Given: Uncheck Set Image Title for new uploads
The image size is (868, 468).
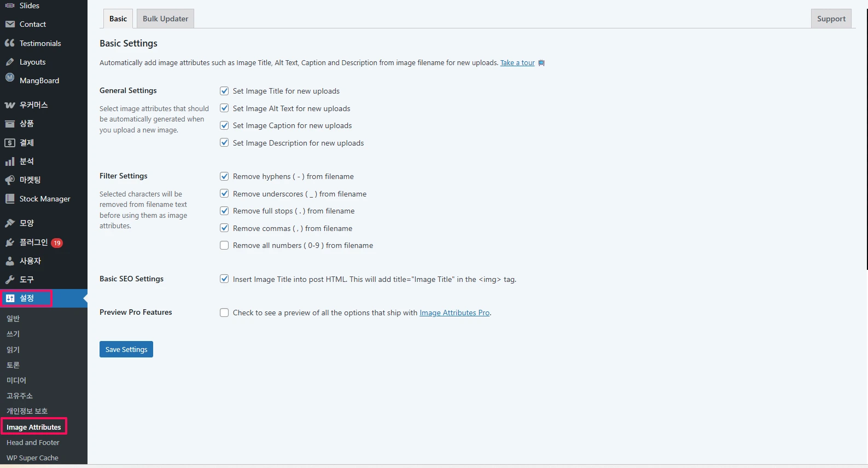Looking at the screenshot, I should tap(224, 91).
